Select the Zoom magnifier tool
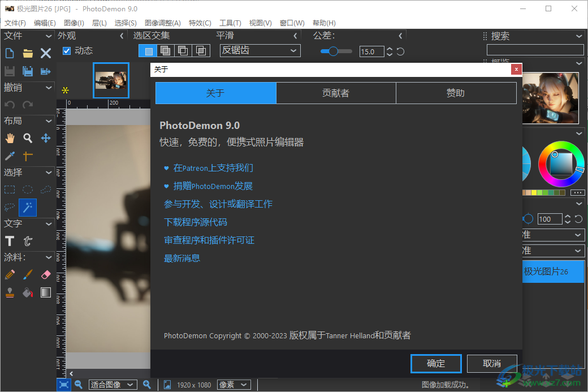 coord(28,138)
